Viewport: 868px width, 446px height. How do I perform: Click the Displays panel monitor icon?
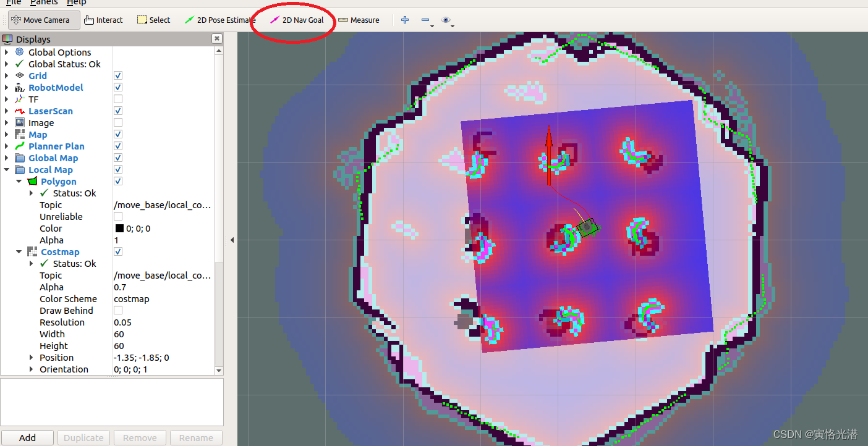click(x=8, y=39)
